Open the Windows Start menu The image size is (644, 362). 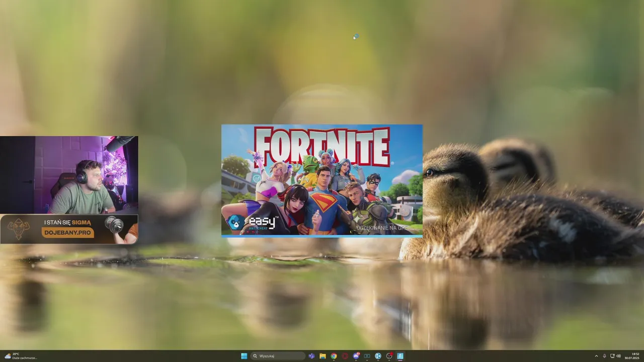(x=244, y=356)
